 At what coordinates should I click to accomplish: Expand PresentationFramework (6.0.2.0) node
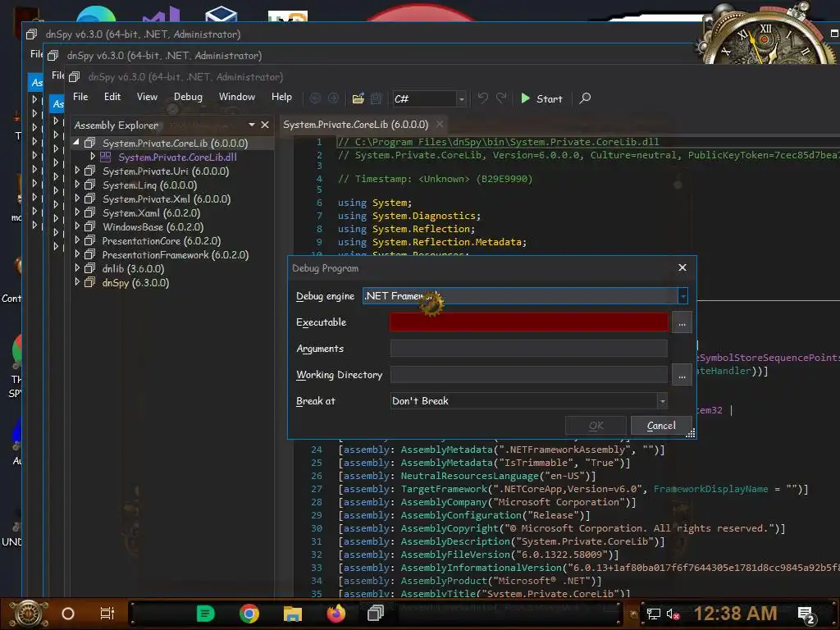(x=77, y=254)
